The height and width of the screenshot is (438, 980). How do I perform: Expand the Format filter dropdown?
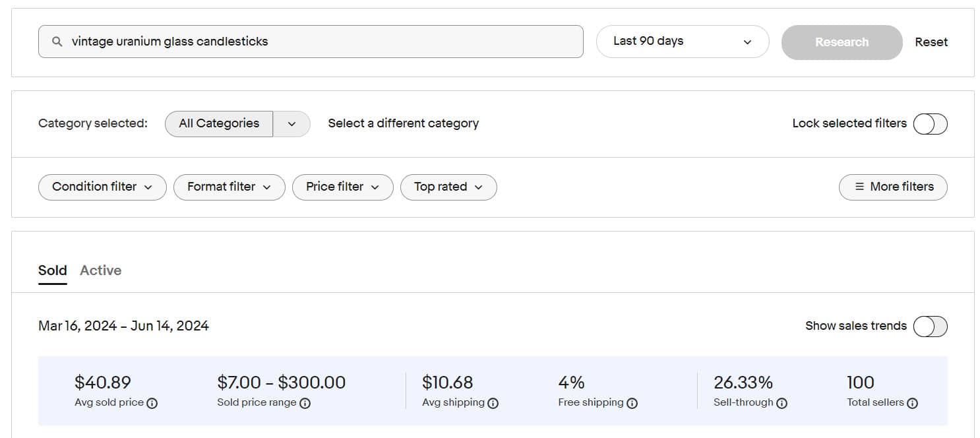229,187
